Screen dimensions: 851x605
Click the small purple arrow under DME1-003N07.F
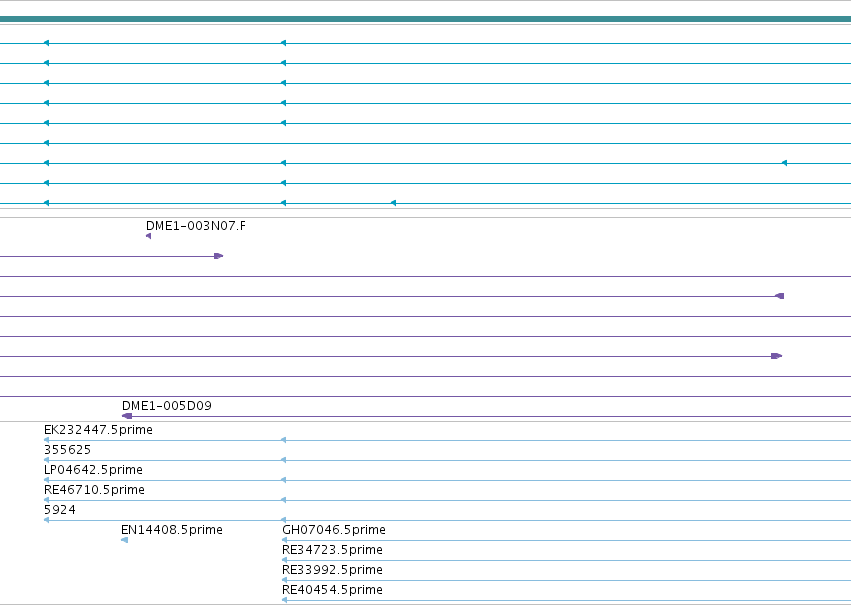(x=149, y=236)
